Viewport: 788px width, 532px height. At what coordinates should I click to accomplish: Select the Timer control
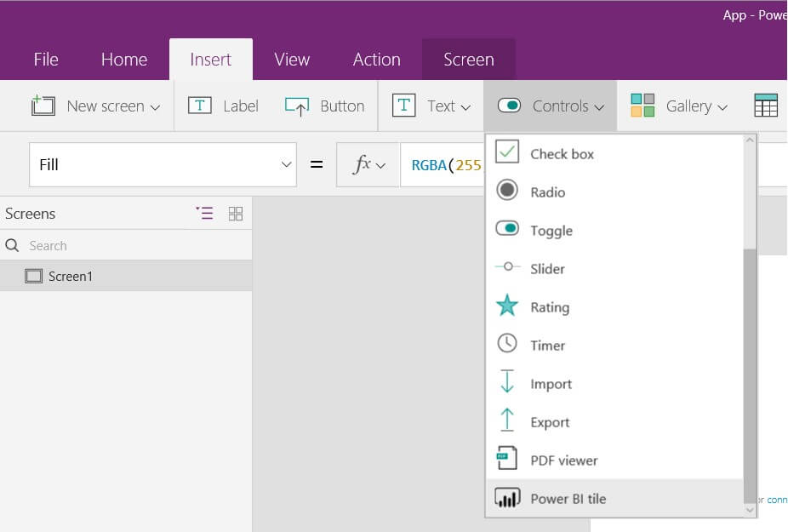tap(548, 345)
